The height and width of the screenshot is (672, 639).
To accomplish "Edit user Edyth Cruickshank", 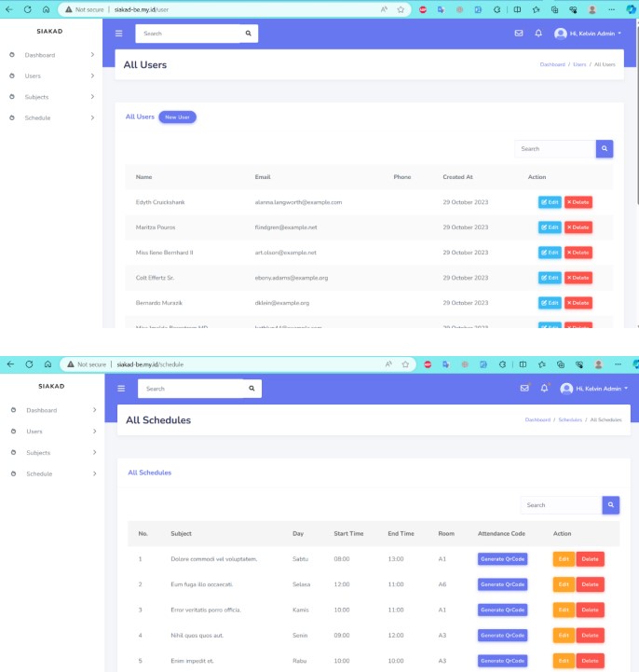I will [550, 202].
